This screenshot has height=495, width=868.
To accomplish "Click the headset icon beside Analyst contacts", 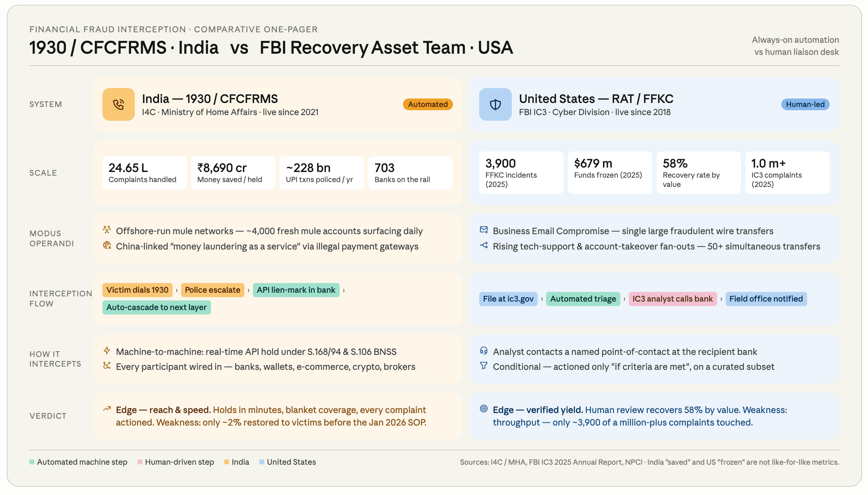I will click(484, 350).
